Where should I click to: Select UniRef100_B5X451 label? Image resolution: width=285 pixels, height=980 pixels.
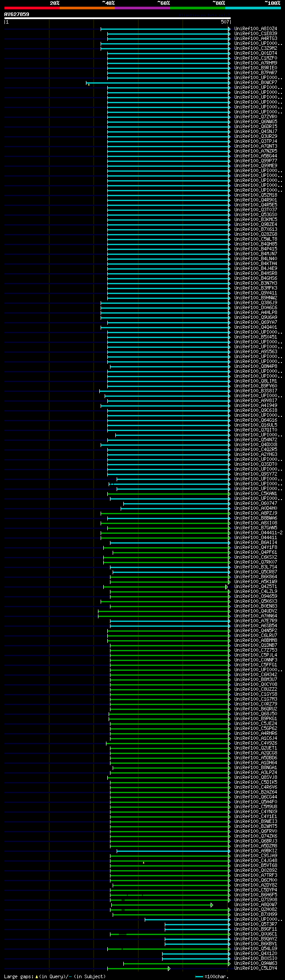[256, 337]
